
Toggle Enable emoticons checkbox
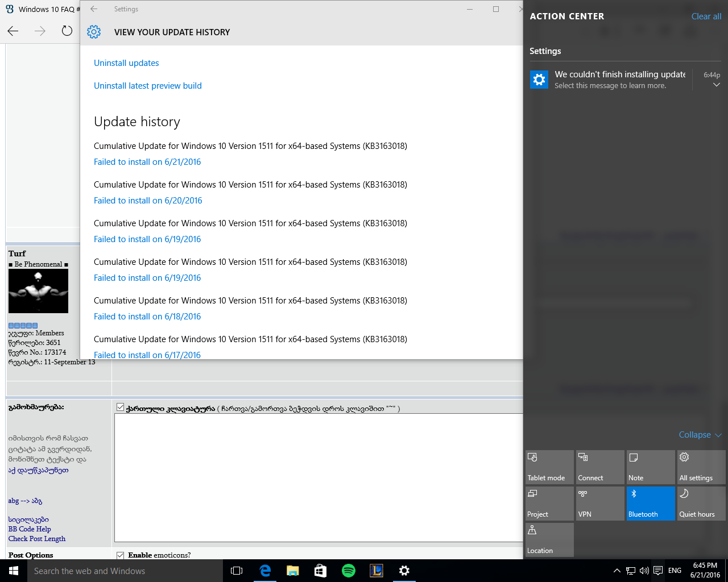click(x=120, y=555)
